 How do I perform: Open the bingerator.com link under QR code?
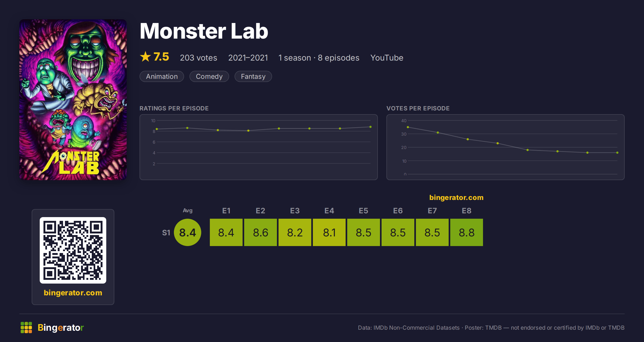click(x=73, y=293)
